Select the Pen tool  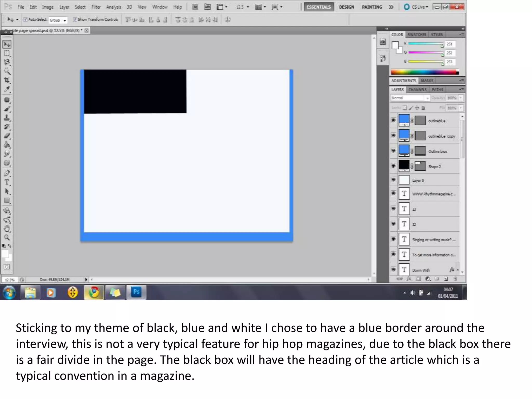[x=7, y=173]
